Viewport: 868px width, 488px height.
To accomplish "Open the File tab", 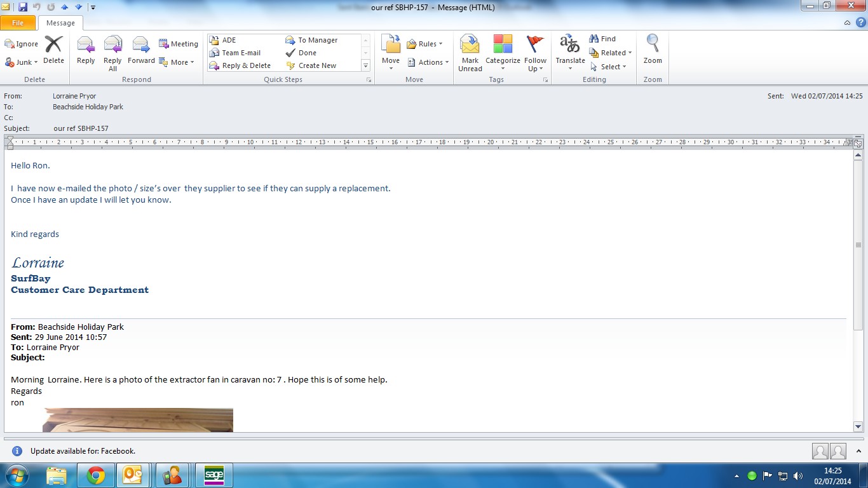I will (x=18, y=23).
